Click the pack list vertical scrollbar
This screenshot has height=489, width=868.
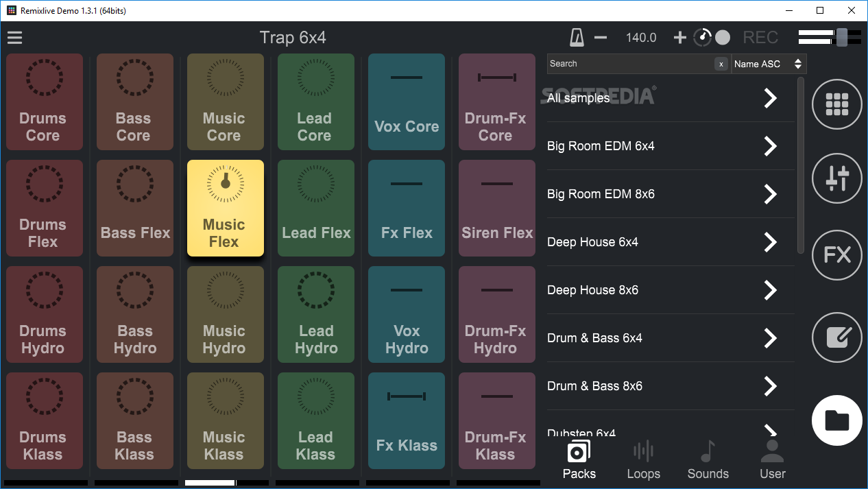coord(800,165)
